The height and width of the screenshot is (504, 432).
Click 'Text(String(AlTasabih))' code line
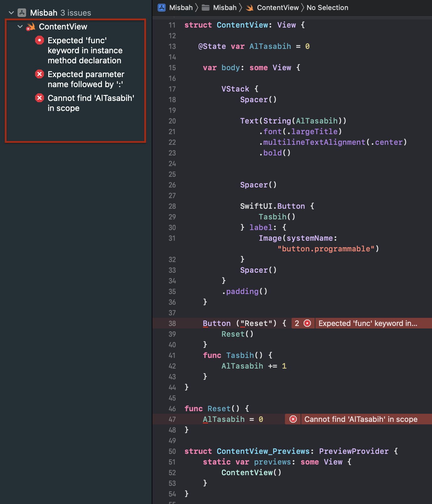click(293, 121)
